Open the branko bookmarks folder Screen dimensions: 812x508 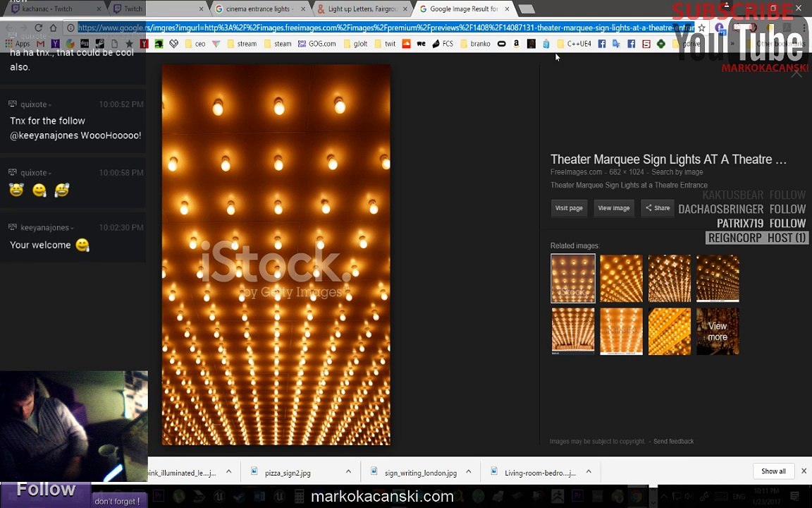point(475,44)
